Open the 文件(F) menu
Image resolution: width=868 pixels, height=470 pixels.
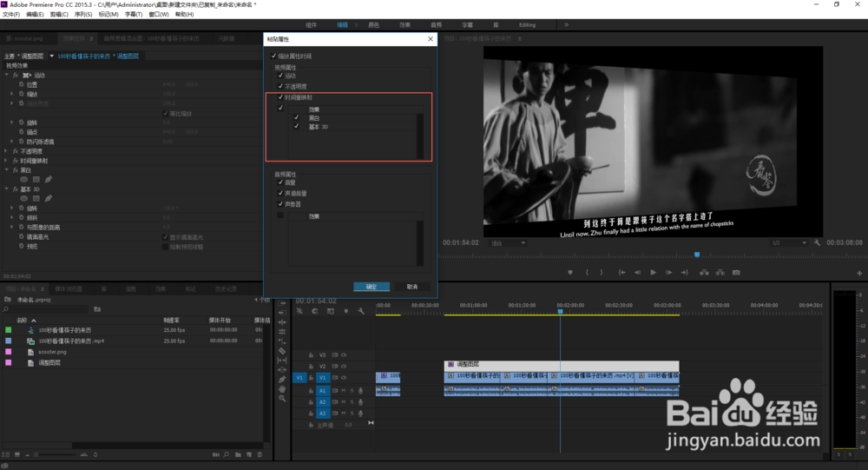point(11,15)
